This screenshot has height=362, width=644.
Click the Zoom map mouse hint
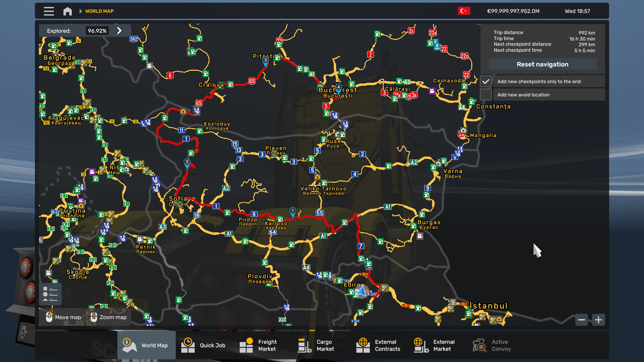tap(108, 317)
